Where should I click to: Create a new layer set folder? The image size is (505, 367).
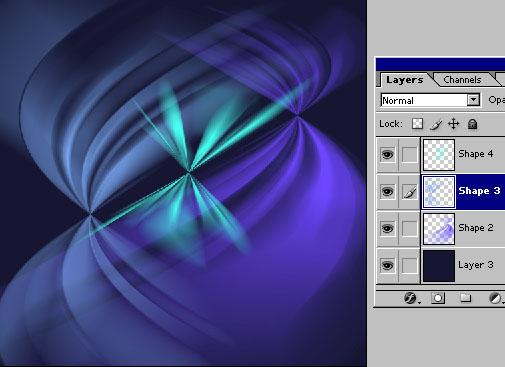click(465, 298)
